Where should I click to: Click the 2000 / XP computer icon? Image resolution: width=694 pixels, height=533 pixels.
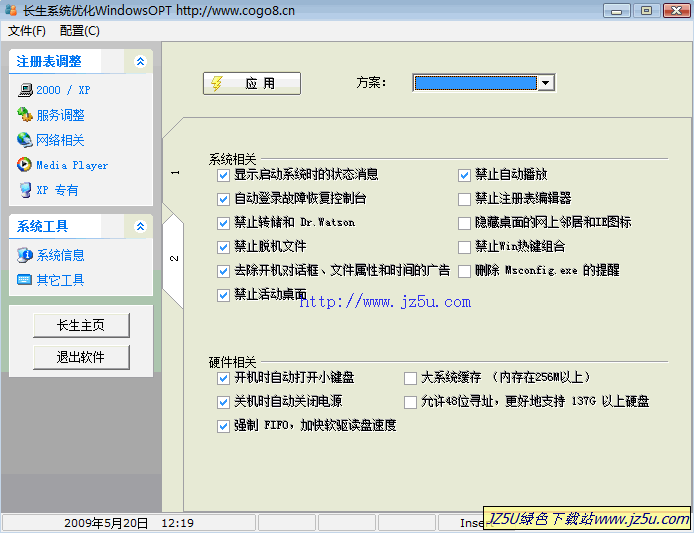[x=25, y=90]
